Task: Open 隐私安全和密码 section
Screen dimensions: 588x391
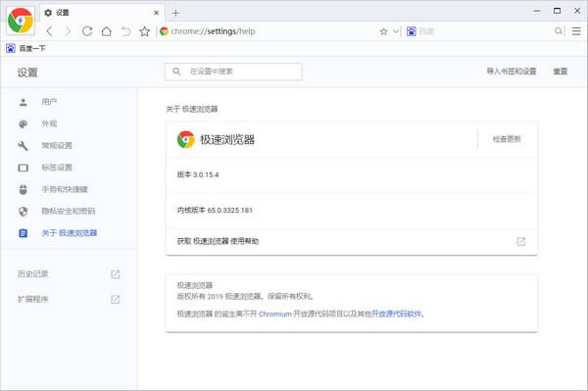Action: click(x=69, y=211)
